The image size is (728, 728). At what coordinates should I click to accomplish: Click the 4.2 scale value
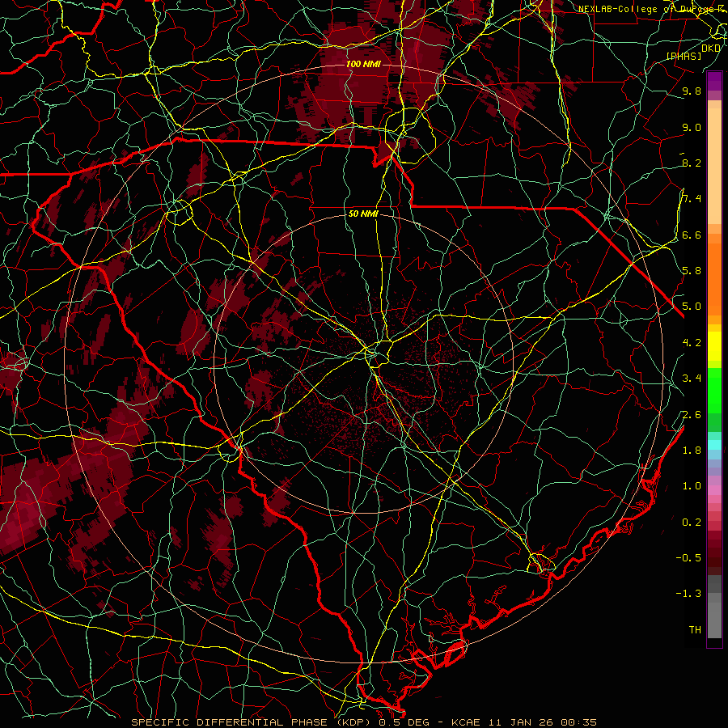[x=692, y=343]
